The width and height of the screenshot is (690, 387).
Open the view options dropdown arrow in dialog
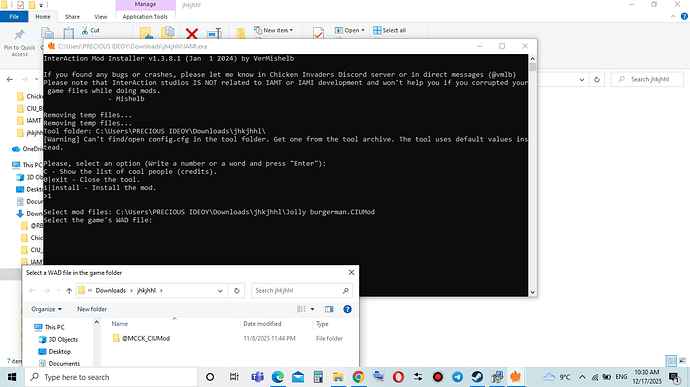coord(312,309)
